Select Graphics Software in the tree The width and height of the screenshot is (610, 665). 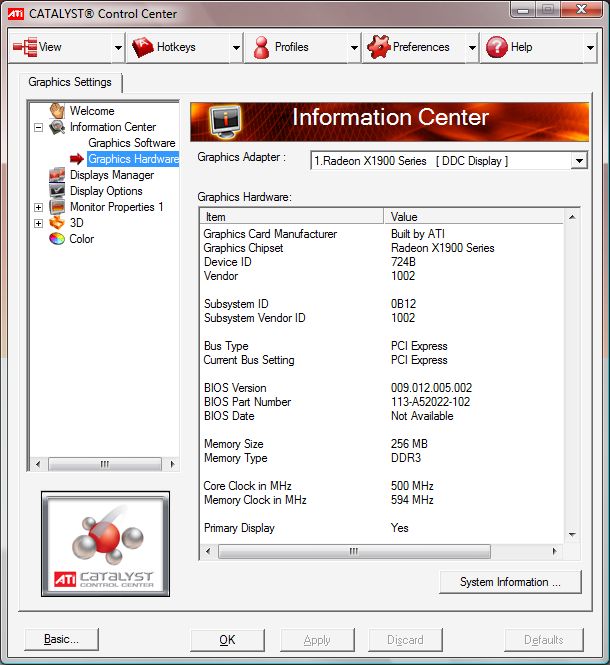[x=132, y=143]
